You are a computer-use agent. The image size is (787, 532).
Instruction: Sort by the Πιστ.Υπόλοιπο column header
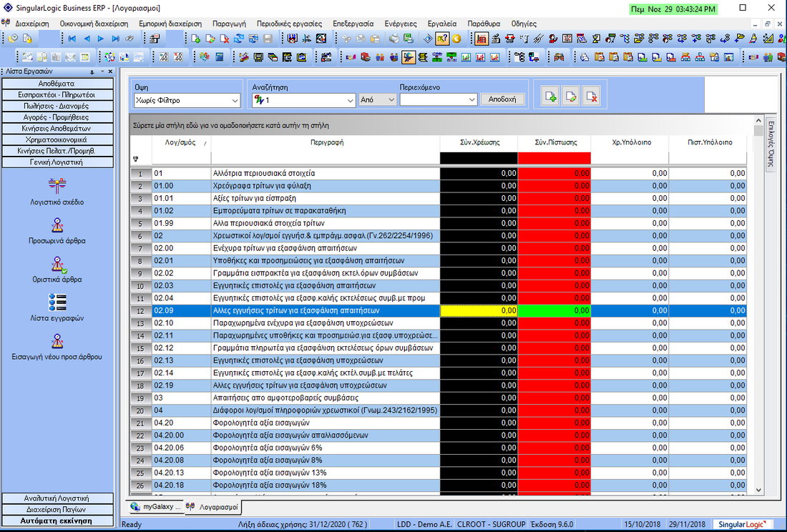[x=708, y=143]
